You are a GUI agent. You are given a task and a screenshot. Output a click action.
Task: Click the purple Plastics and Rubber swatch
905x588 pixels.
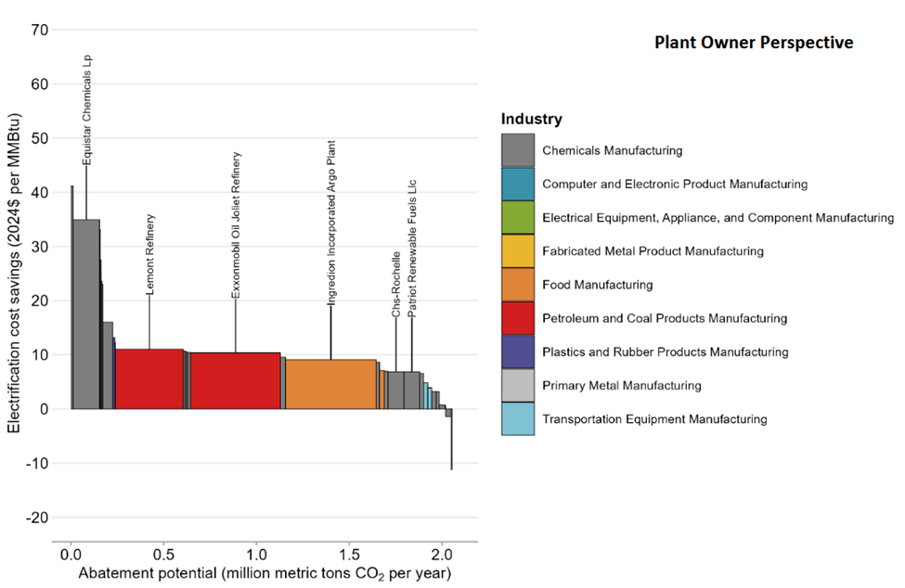click(x=517, y=352)
